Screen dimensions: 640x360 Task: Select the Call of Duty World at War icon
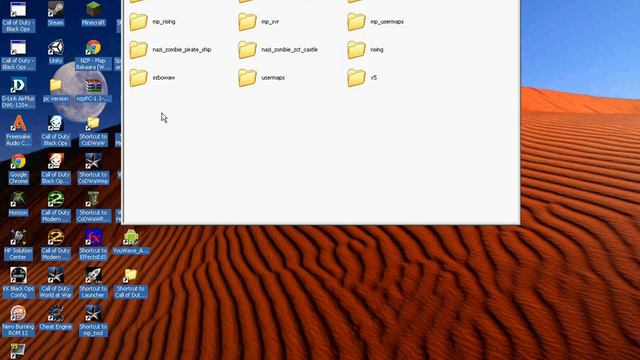click(x=56, y=283)
